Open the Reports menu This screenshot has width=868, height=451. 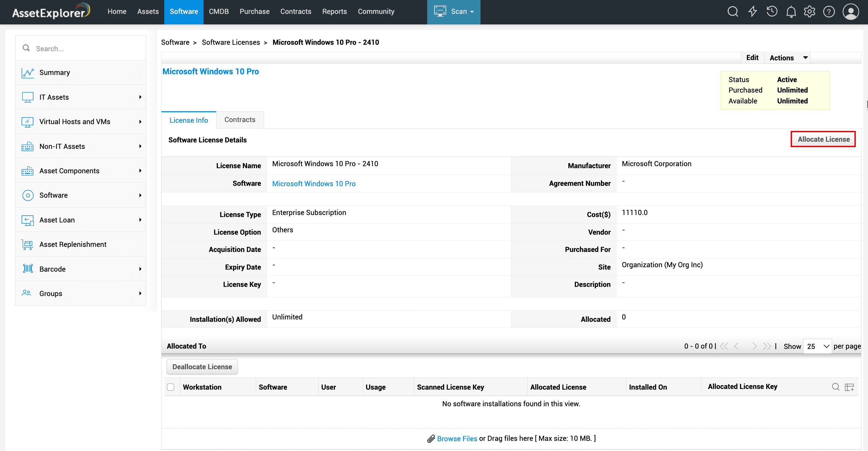(334, 12)
